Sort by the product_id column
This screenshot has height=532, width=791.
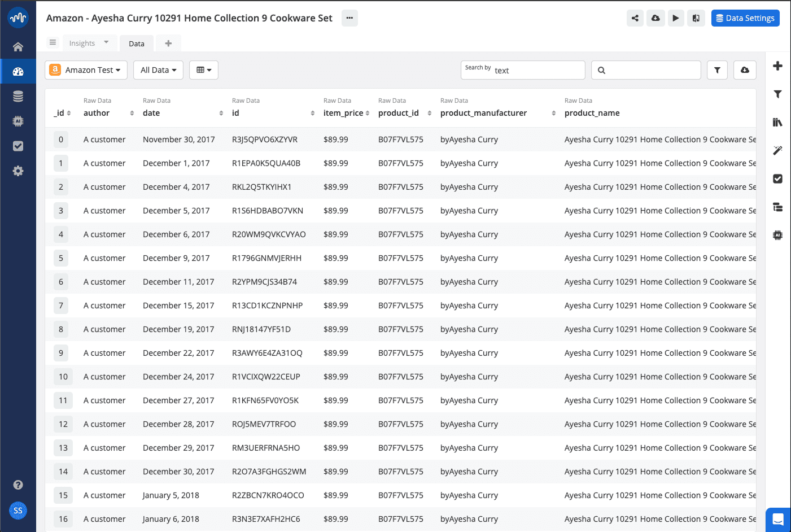[430, 113]
